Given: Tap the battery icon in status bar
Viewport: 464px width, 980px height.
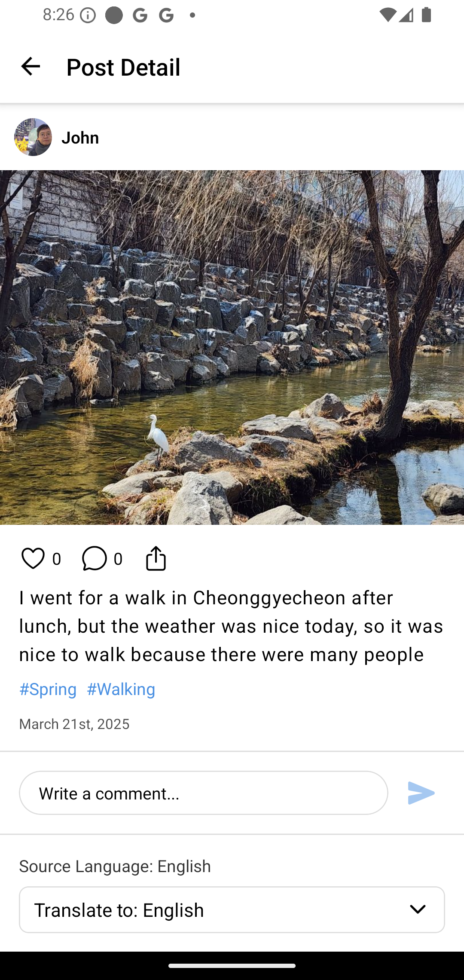Looking at the screenshot, I should pos(427,15).
